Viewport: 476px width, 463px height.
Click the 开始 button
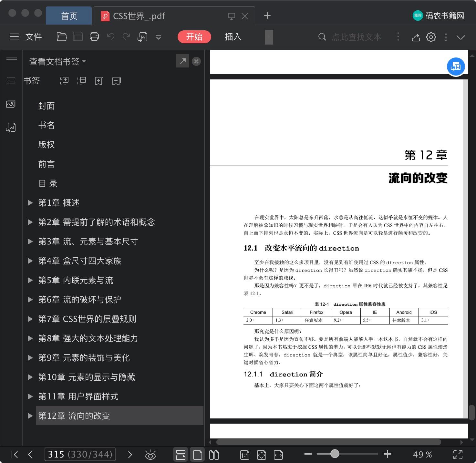(x=194, y=37)
